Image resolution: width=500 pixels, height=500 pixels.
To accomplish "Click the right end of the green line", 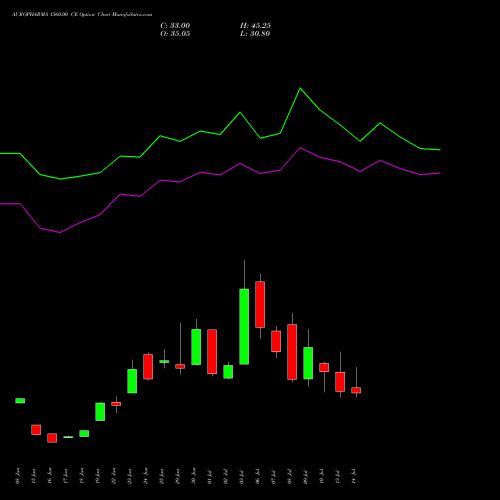I will tap(440, 150).
